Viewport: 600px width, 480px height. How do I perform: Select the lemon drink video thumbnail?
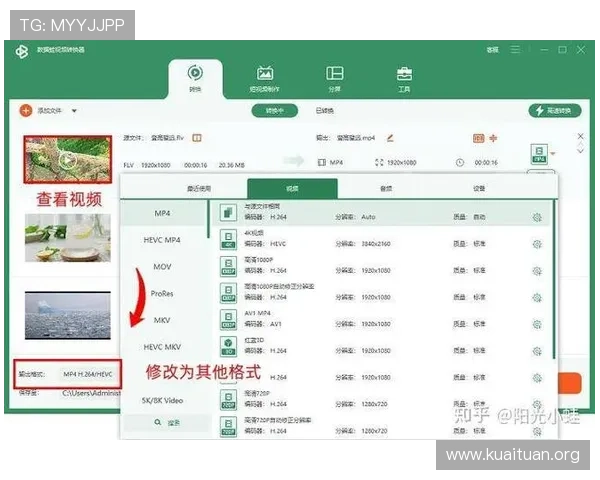(x=68, y=238)
